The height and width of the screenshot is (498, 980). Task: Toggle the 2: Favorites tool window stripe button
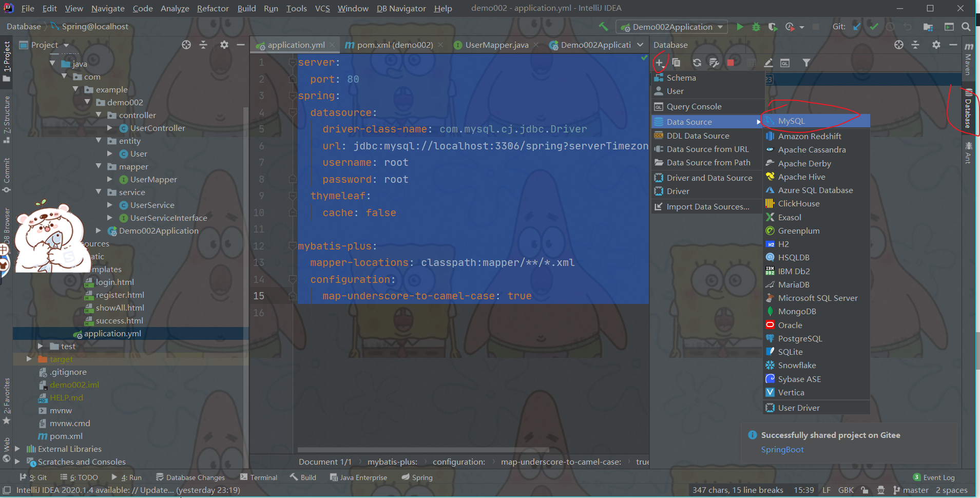point(7,401)
